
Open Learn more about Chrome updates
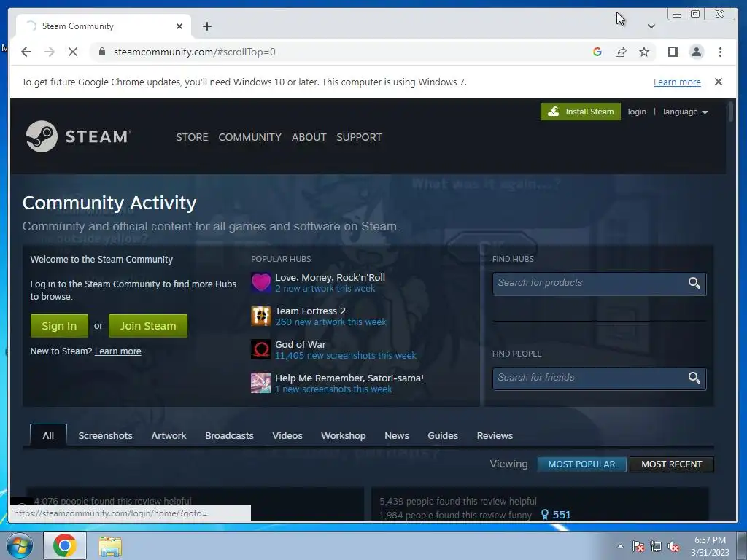677,82
